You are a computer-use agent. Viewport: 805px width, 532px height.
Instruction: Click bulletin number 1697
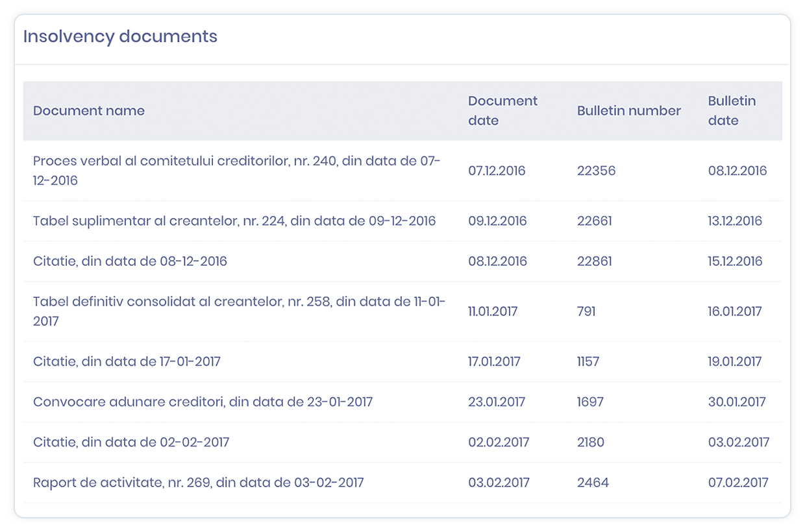[590, 402]
